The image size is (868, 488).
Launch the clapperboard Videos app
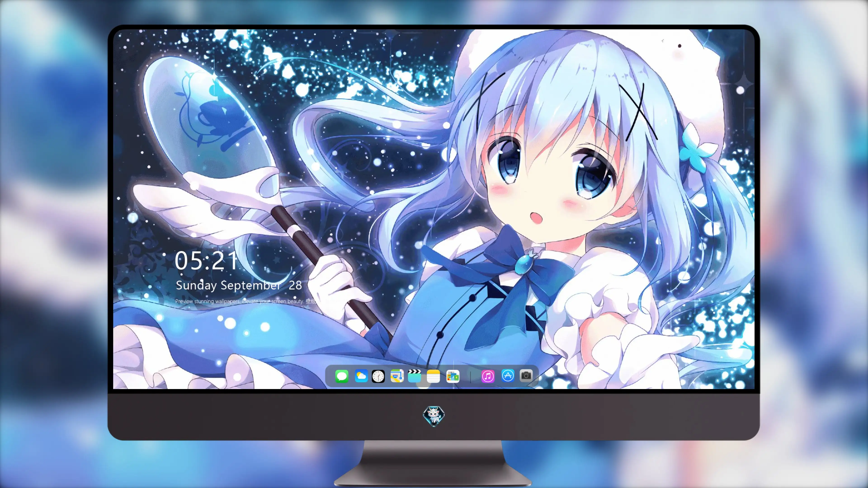(x=415, y=376)
